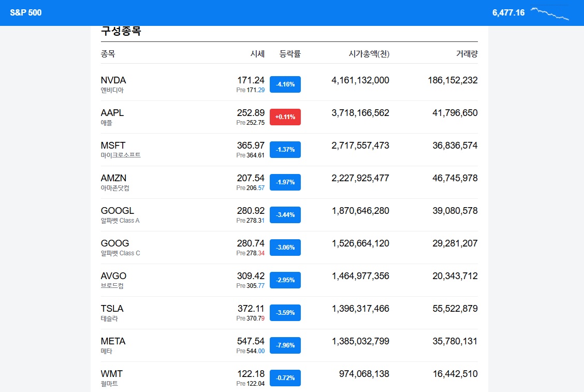
Task: Click market cap 2,717,557,473
Action: (x=360, y=146)
